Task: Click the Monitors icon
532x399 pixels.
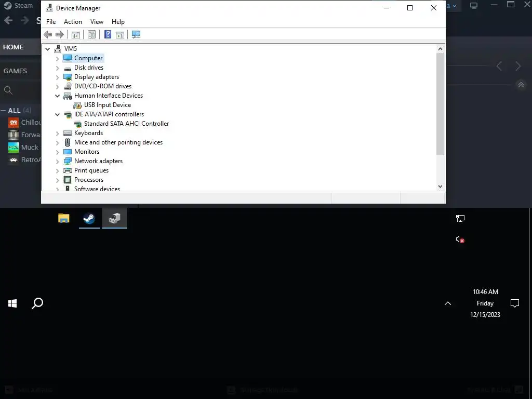Action: 68,152
